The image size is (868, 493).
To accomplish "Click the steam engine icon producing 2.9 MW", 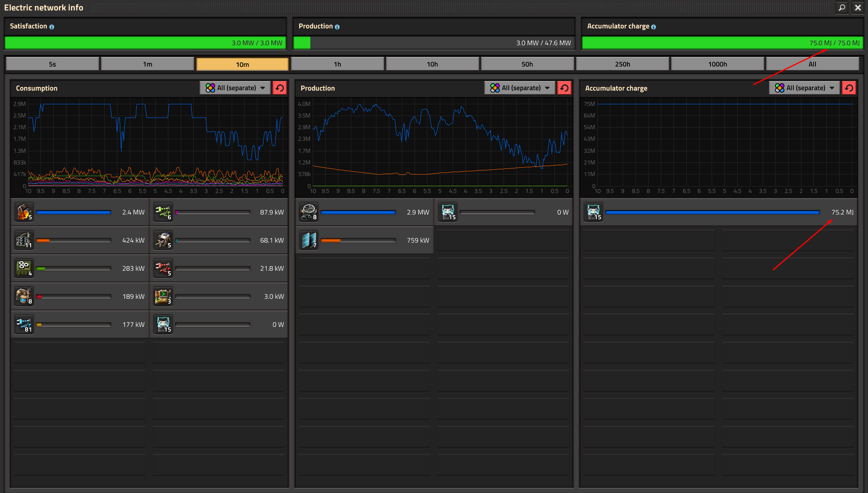I will point(309,212).
